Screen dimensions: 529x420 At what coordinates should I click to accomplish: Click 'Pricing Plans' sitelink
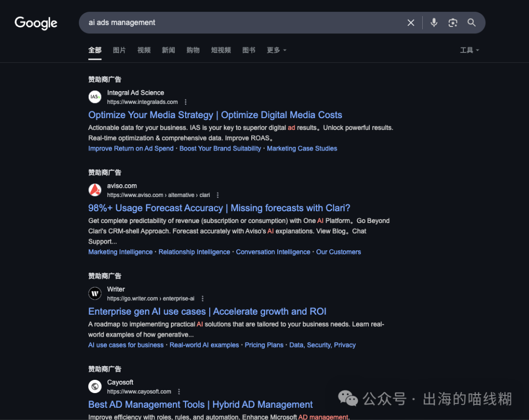tap(264, 345)
